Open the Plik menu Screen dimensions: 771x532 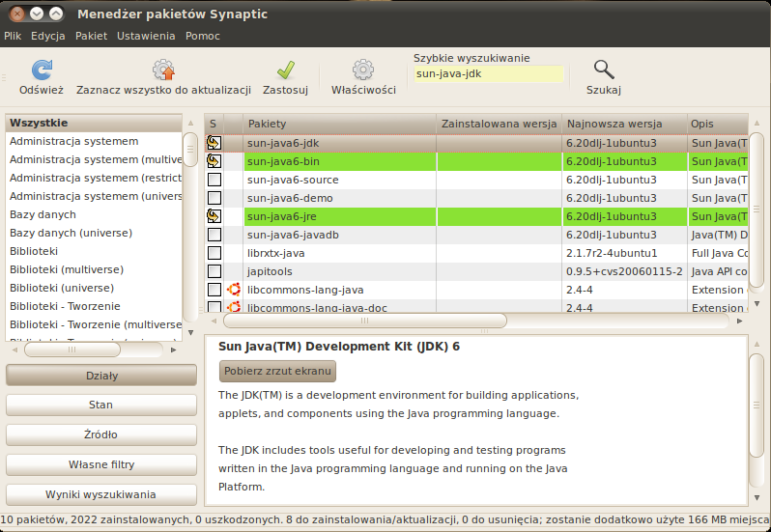click(13, 36)
